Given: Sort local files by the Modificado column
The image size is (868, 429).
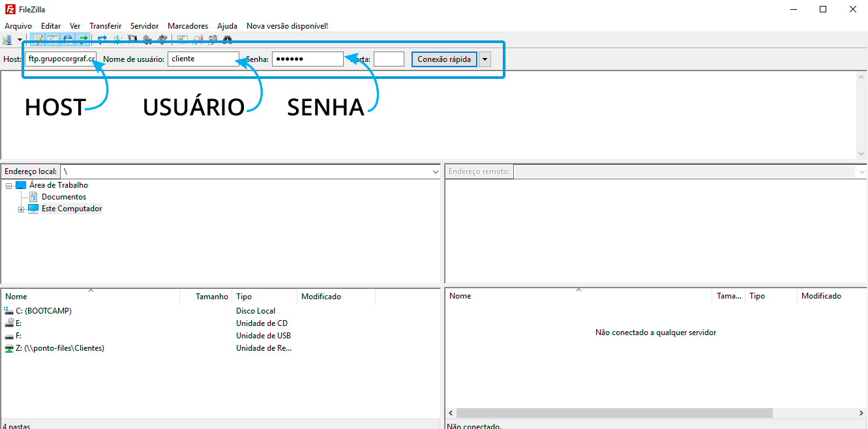Looking at the screenshot, I should tap(337, 297).
